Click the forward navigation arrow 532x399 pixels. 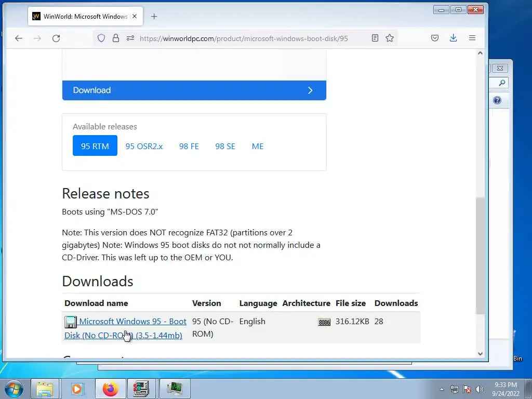coord(37,38)
